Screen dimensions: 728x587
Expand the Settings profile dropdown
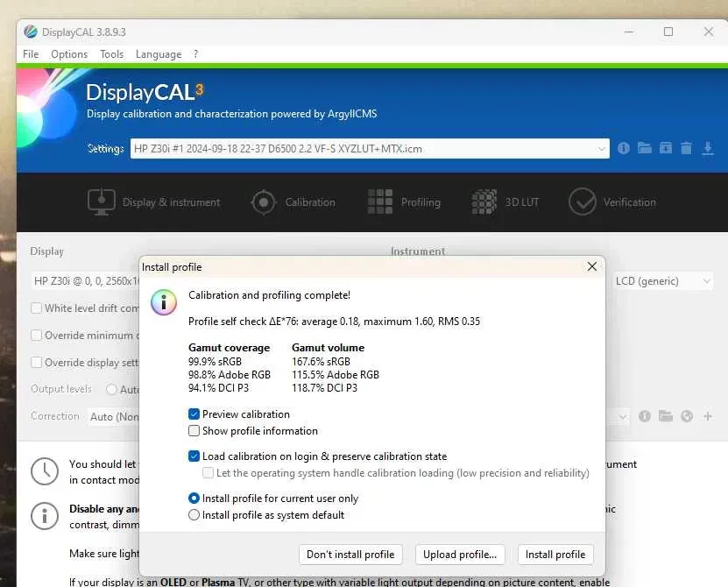[x=601, y=149]
